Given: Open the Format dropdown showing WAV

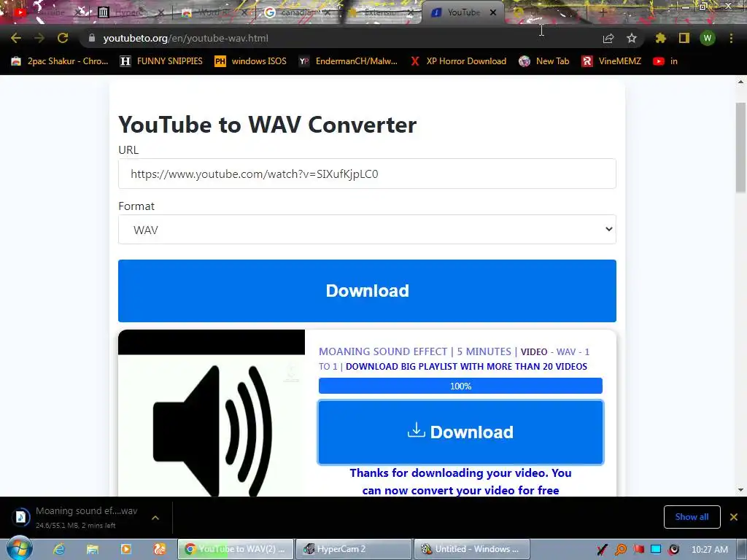Looking at the screenshot, I should 367,230.
